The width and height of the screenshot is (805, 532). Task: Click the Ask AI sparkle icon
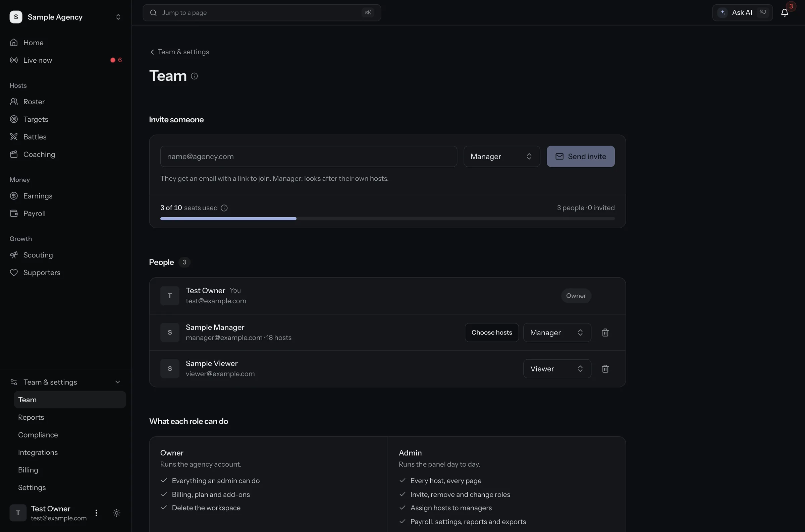(722, 12)
